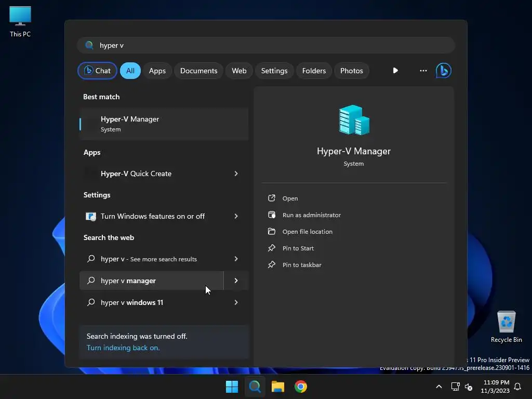Image resolution: width=532 pixels, height=399 pixels.
Task: Click the Bing Chat icon at top right
Action: point(443,71)
